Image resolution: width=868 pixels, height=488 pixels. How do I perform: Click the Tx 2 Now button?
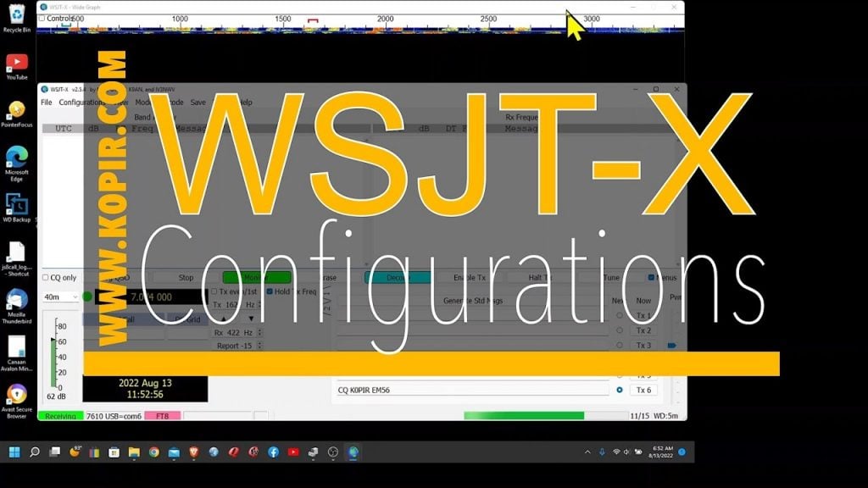[x=643, y=330]
